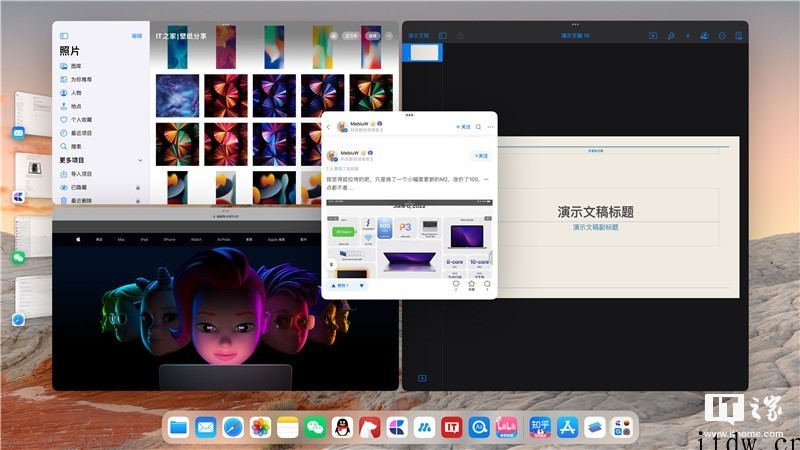The height and width of the screenshot is (450, 800).
Task: Open the Zhihu app in the dock
Action: (540, 428)
